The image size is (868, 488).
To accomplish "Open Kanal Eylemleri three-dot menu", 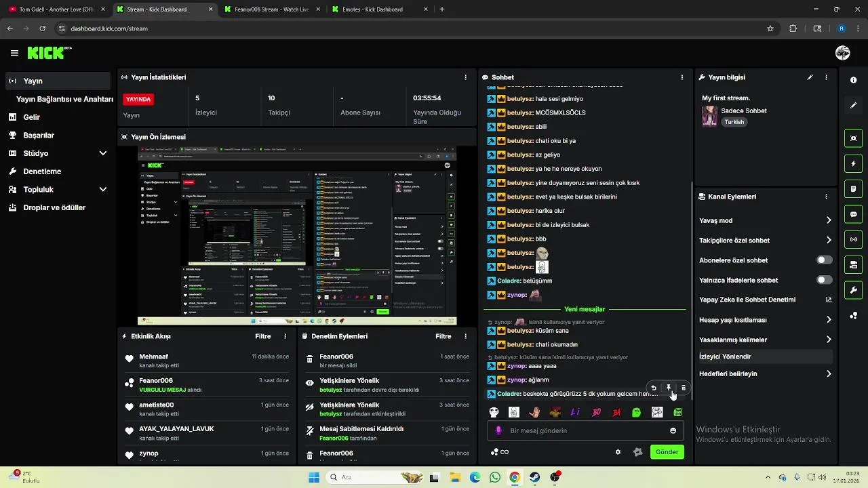I will pos(826,197).
